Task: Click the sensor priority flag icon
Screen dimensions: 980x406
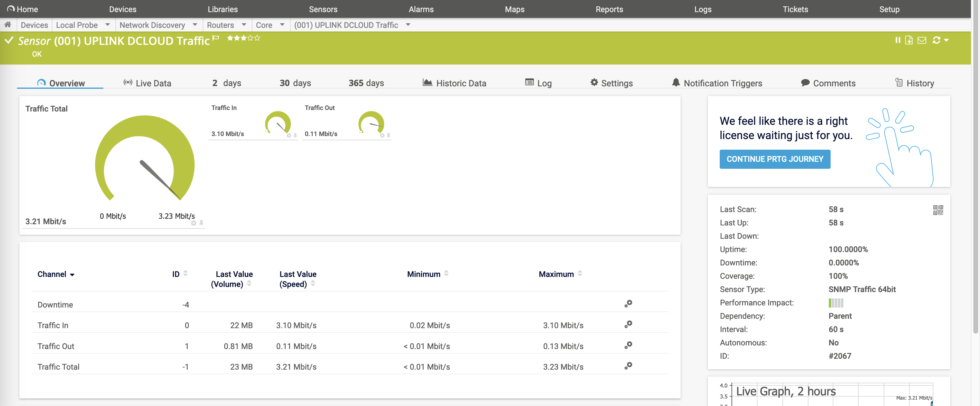Action: [x=216, y=38]
